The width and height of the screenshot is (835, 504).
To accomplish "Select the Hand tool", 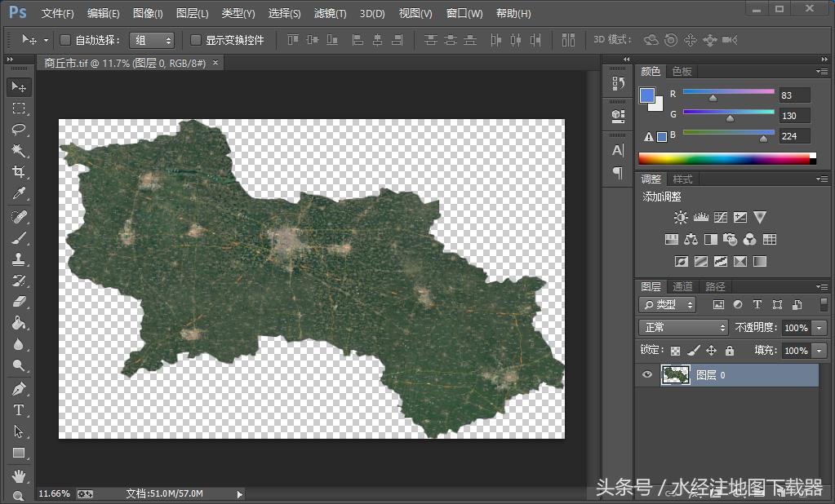I will (x=19, y=475).
